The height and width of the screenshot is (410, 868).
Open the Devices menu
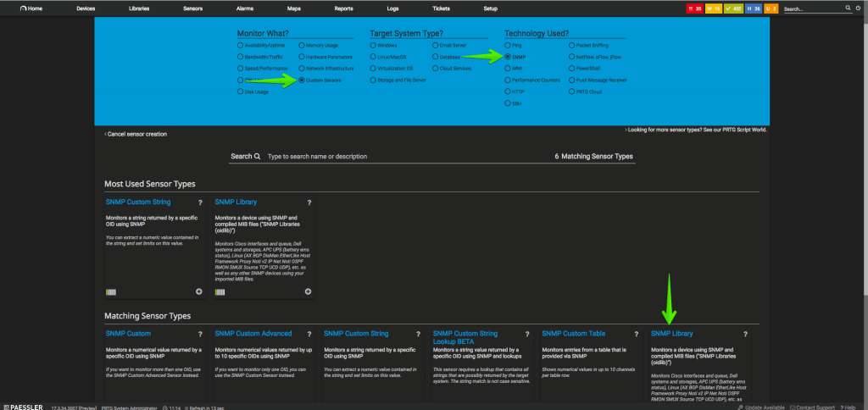tap(86, 8)
